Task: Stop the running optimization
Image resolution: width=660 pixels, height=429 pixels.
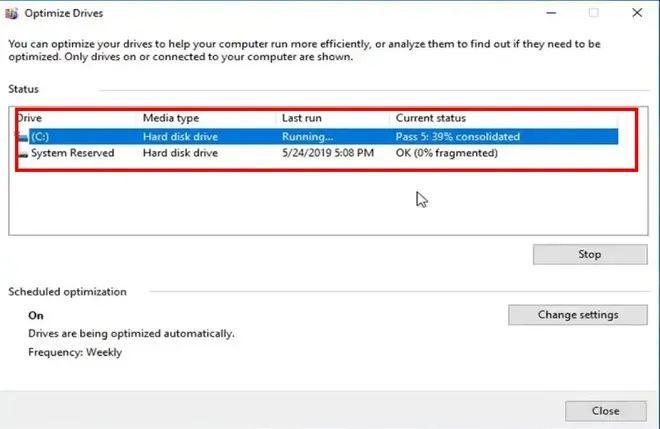Action: 589,254
